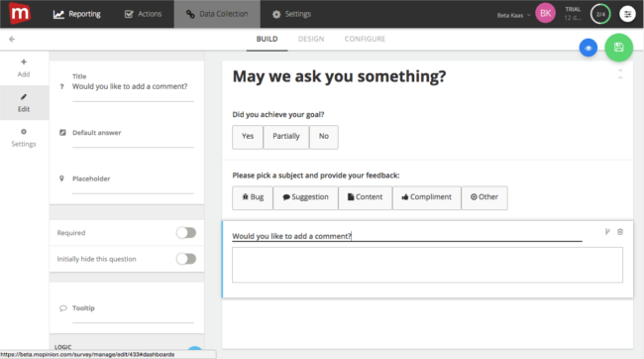
Task: Click the LOGIC section label
Action: click(x=62, y=347)
